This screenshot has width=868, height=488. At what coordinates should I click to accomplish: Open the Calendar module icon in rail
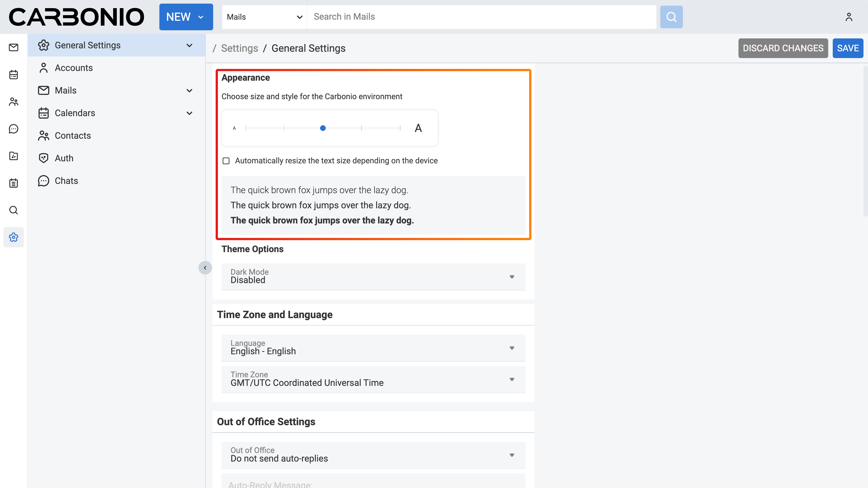[x=14, y=74]
